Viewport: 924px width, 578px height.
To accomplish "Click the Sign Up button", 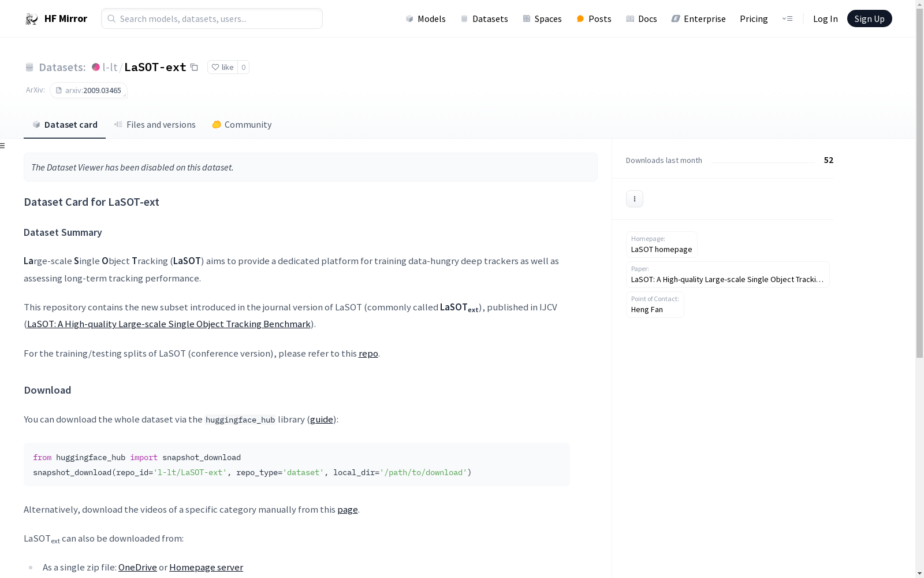I will (869, 18).
